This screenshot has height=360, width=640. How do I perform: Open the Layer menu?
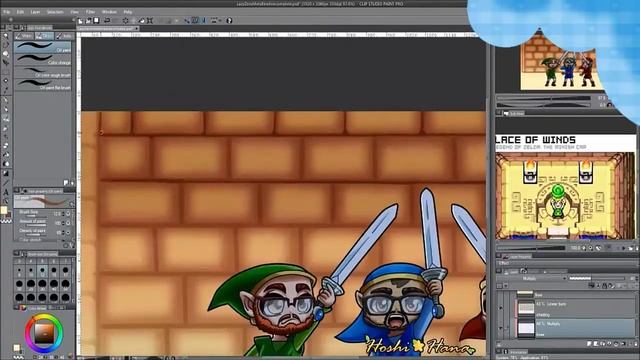[x=36, y=12]
